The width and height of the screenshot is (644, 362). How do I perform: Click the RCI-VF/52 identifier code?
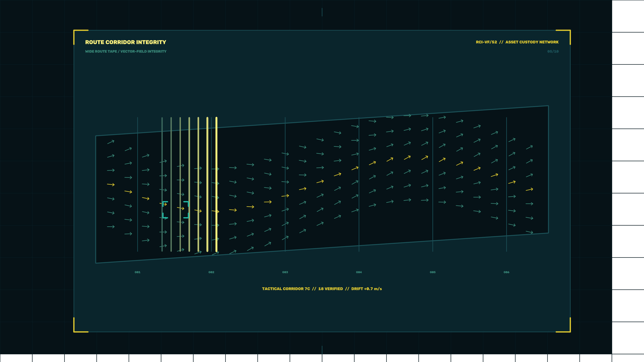486,42
